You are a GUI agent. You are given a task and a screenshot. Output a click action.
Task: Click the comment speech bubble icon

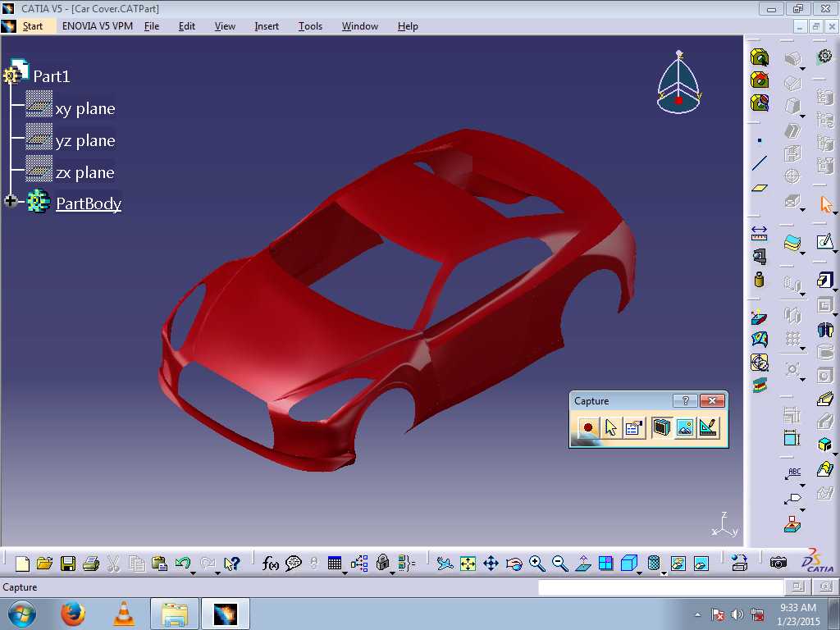(293, 564)
